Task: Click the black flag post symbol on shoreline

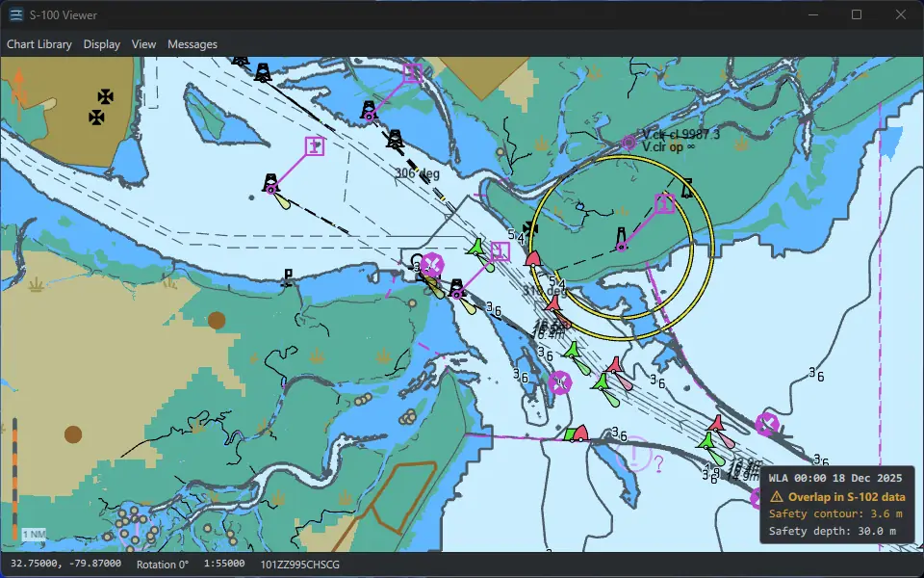Action: 288,277
